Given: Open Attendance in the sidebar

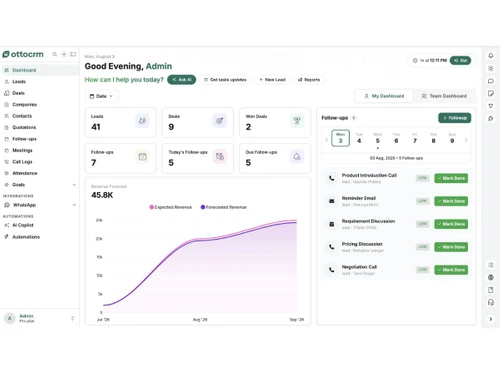Looking at the screenshot, I should point(40,173).
